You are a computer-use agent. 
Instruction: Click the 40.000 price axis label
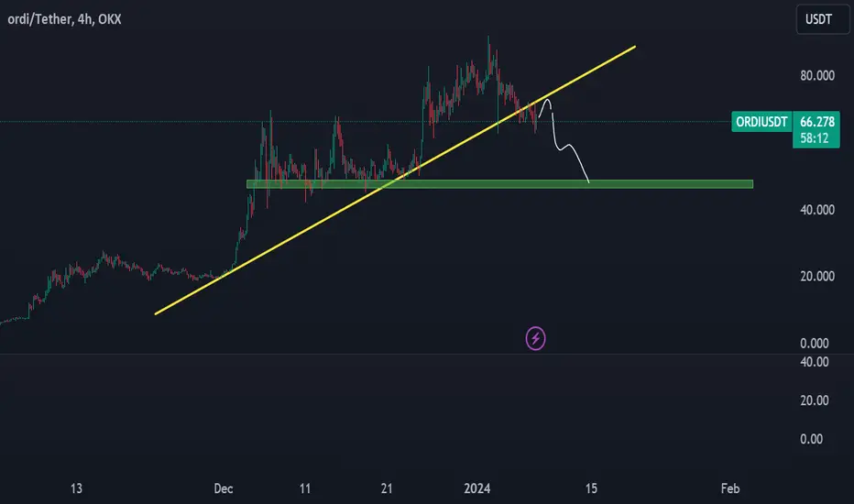[x=817, y=210]
